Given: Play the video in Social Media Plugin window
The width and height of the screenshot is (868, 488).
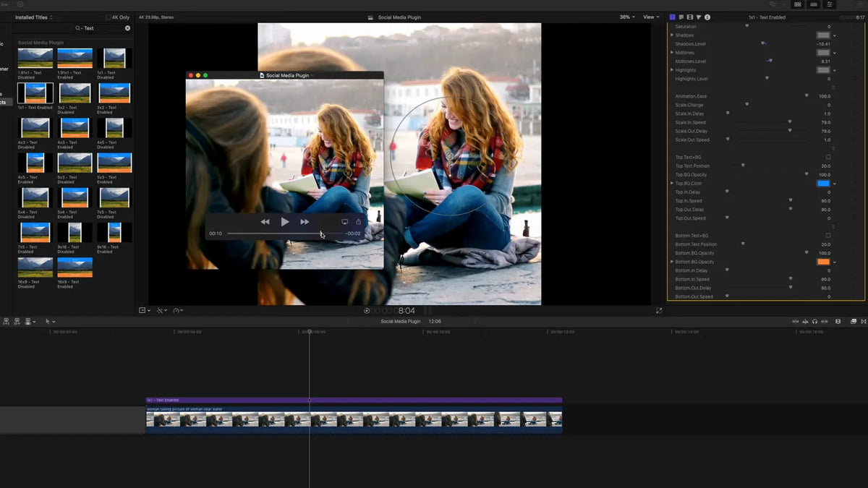Looking at the screenshot, I should pos(284,222).
